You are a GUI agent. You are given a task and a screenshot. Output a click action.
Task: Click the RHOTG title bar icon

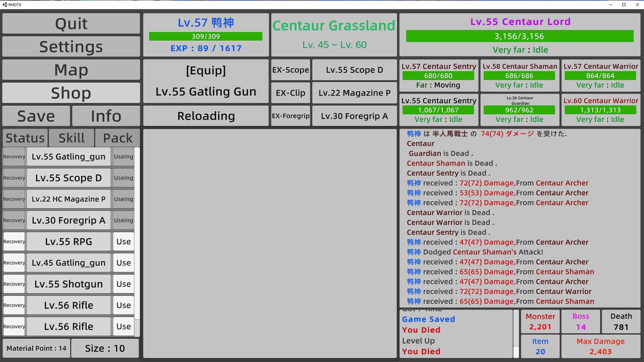coord(5,5)
